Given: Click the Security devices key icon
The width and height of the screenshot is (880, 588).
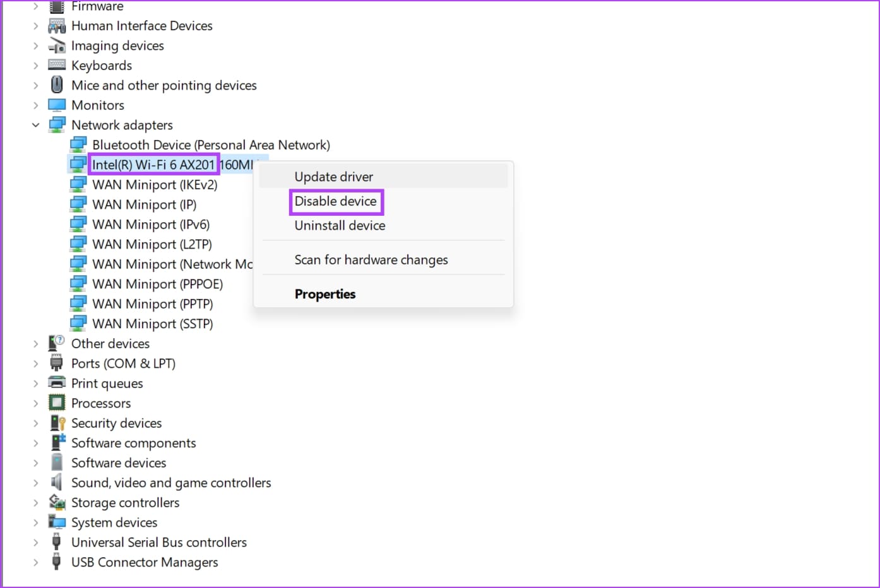Looking at the screenshot, I should pyautogui.click(x=57, y=423).
